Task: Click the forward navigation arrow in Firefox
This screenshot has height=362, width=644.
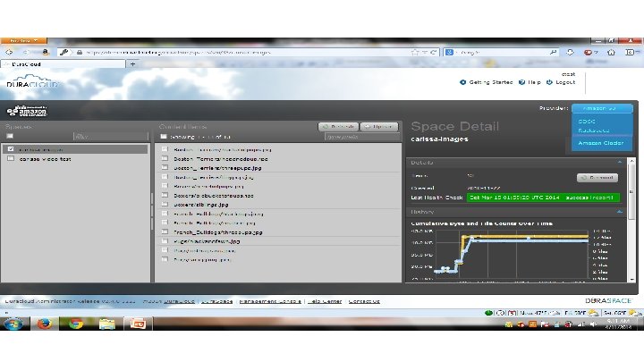Action: pyautogui.click(x=25, y=52)
